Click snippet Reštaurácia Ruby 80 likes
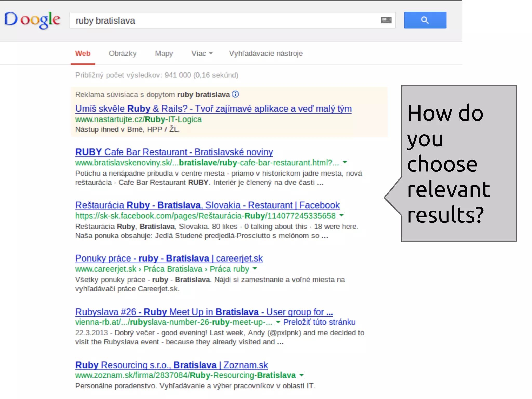532x399 pixels. 217,231
